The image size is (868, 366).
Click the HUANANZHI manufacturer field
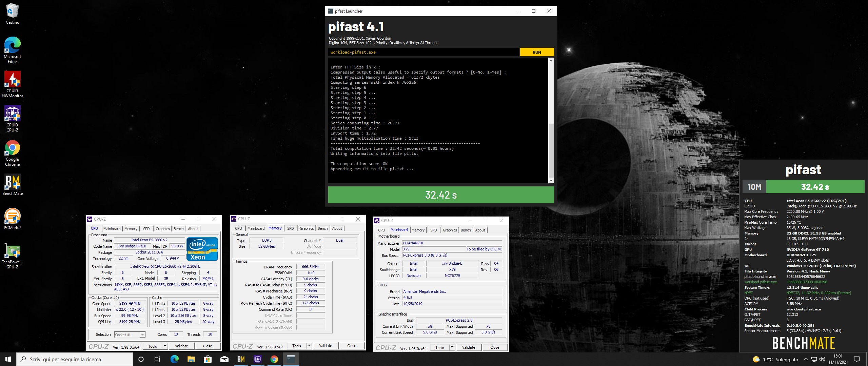coord(452,243)
